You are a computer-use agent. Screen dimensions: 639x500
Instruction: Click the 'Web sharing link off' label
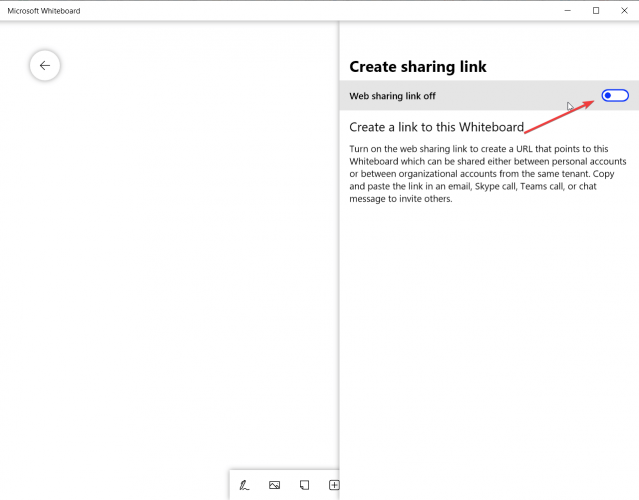pyautogui.click(x=392, y=96)
